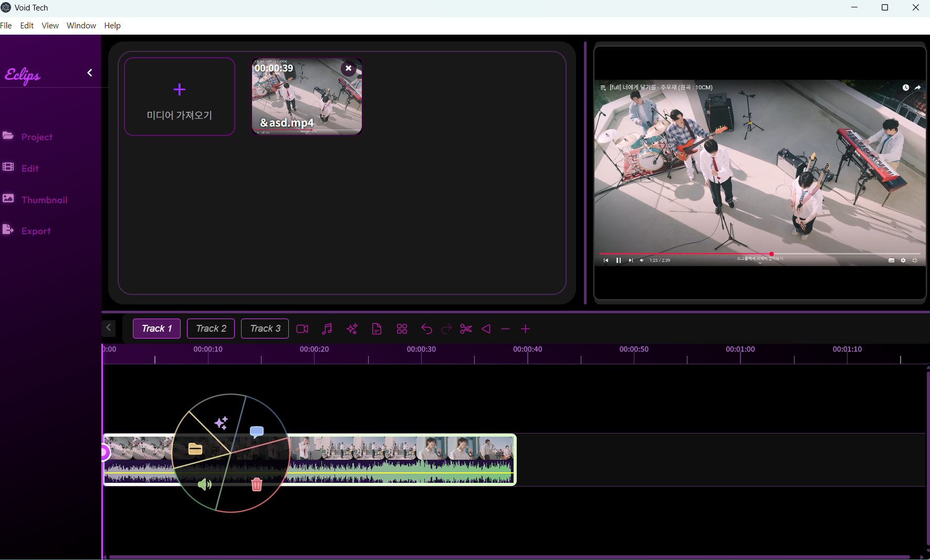Image resolution: width=930 pixels, height=560 pixels.
Task: Click the 00:00:30 mark on the timeline ruler
Action: (x=421, y=350)
